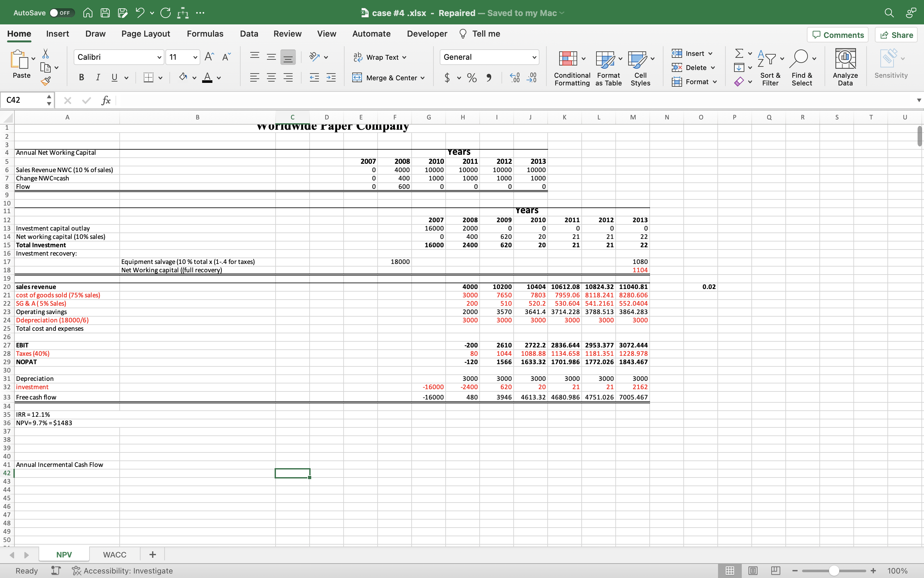Viewport: 924px width, 578px height.
Task: Click the Decrease Decimal icon
Action: (532, 78)
